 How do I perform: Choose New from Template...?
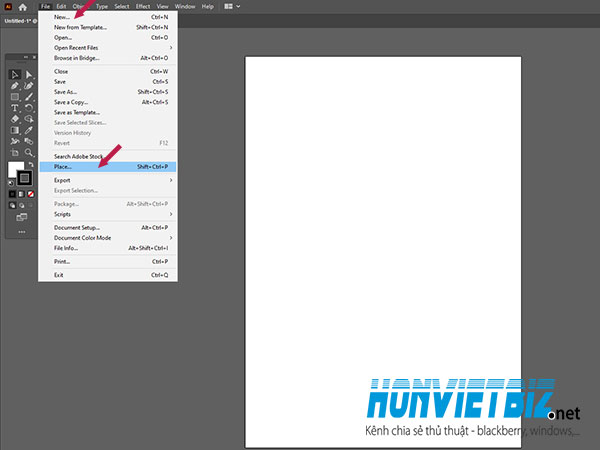tap(108, 28)
